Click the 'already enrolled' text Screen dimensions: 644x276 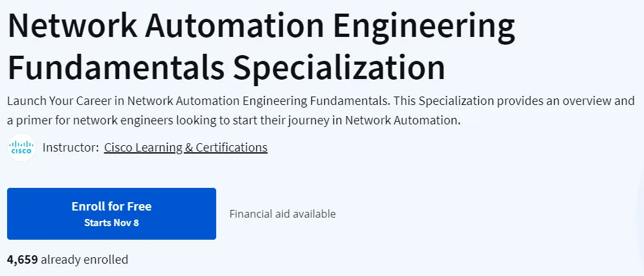coord(85,260)
